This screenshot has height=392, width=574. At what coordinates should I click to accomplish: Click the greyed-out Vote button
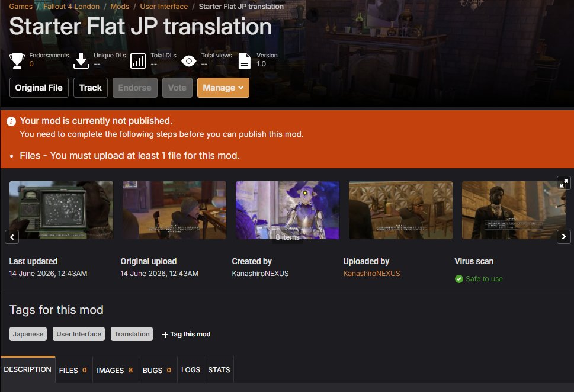tap(177, 88)
